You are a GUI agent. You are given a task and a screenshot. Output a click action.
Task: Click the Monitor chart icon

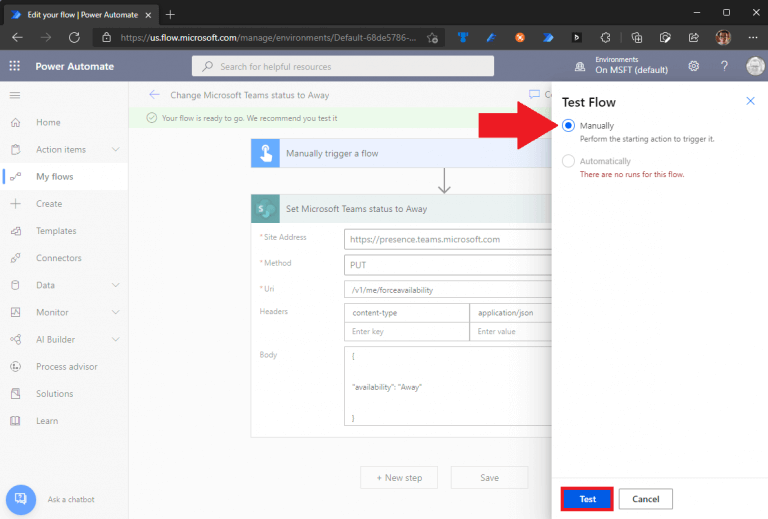(16, 312)
